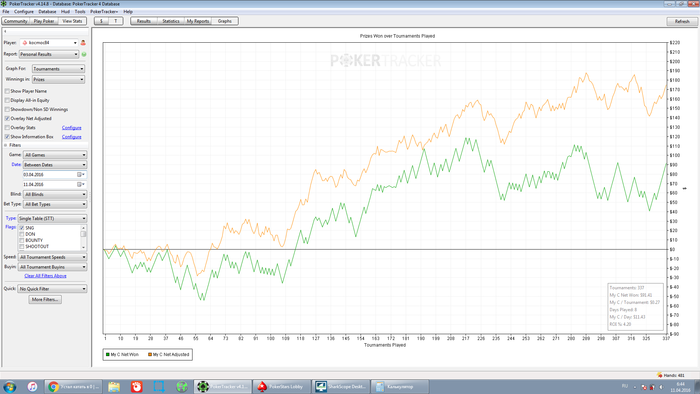Open the file explorer folder on the taskbar
This screenshot has width=700, height=394.
pos(114,386)
